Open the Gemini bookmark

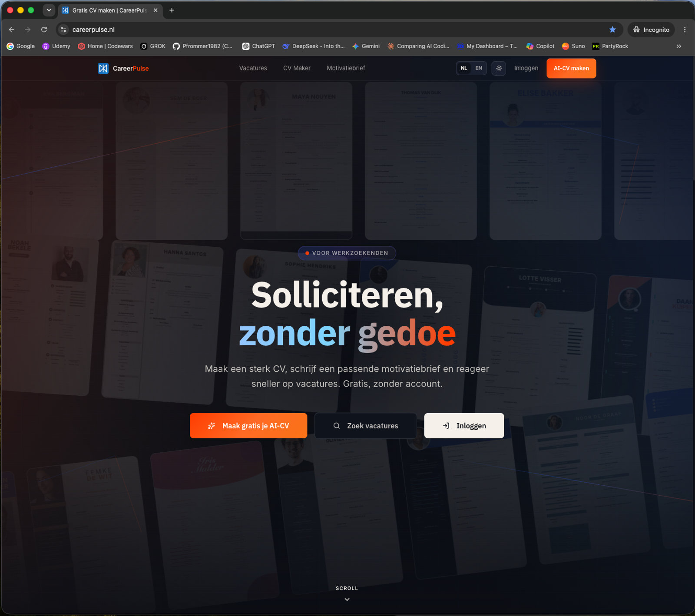(366, 46)
